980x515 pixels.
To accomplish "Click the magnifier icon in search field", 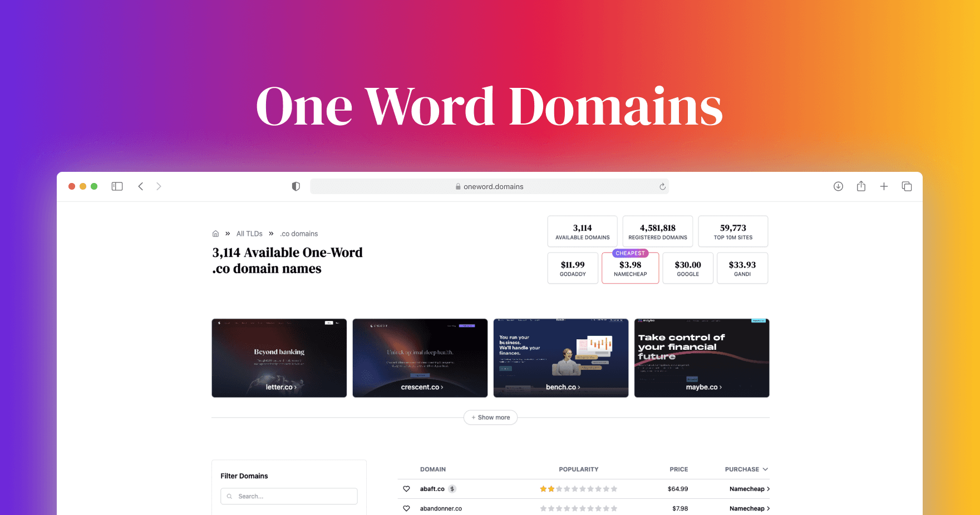I will (229, 496).
